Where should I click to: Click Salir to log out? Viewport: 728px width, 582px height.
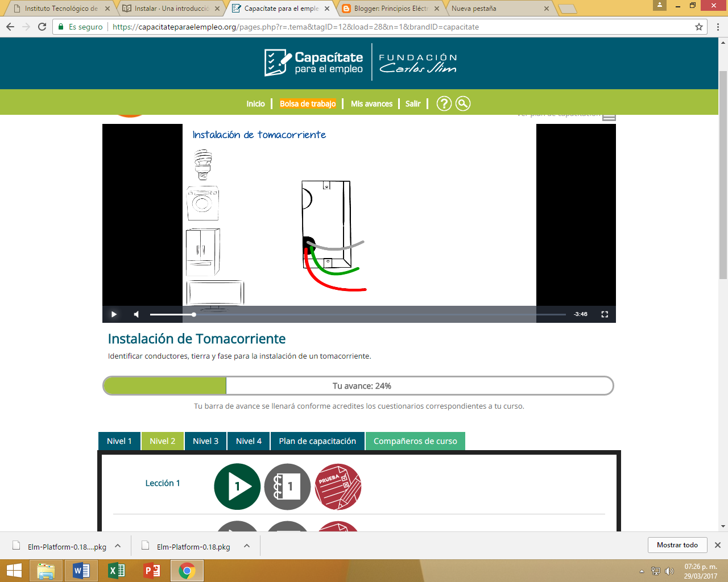(x=413, y=103)
